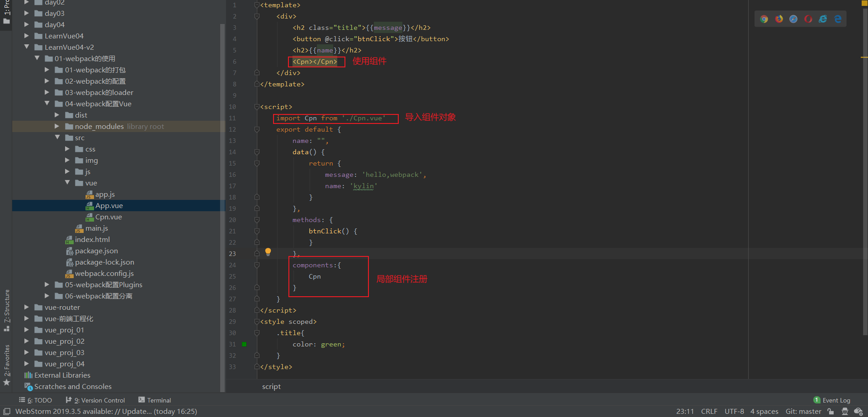Image resolution: width=868 pixels, height=417 pixels.
Task: Click the green color swatch at line 31
Action: [x=244, y=344]
